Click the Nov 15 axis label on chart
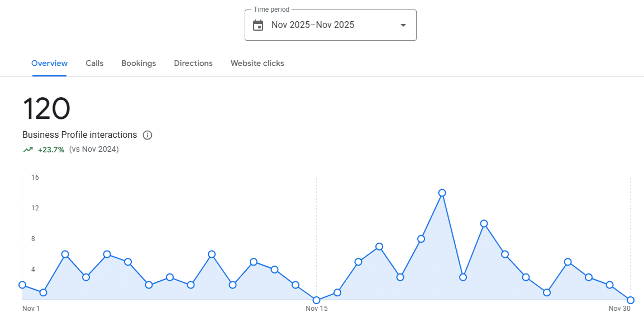This screenshot has width=644, height=322. coord(316,308)
